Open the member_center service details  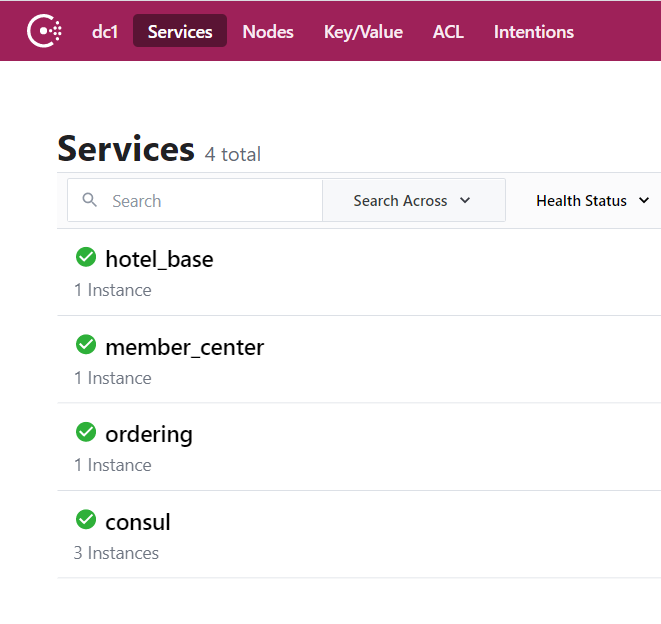(x=185, y=347)
